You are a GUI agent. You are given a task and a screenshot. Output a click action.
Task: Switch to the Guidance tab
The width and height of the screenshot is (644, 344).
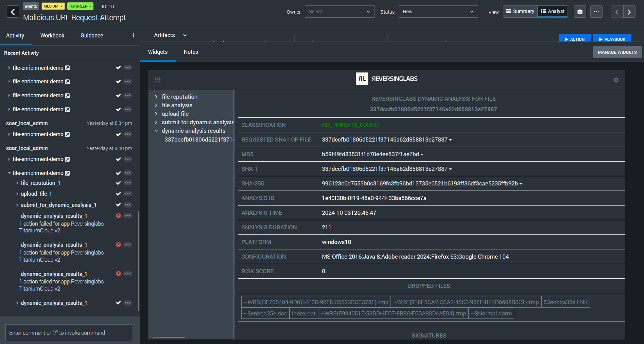click(92, 35)
